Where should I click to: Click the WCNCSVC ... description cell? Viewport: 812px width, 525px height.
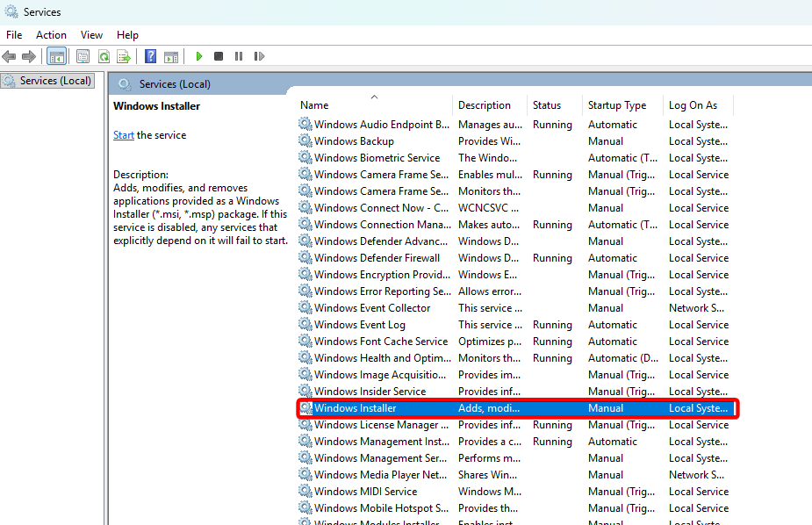488,207
